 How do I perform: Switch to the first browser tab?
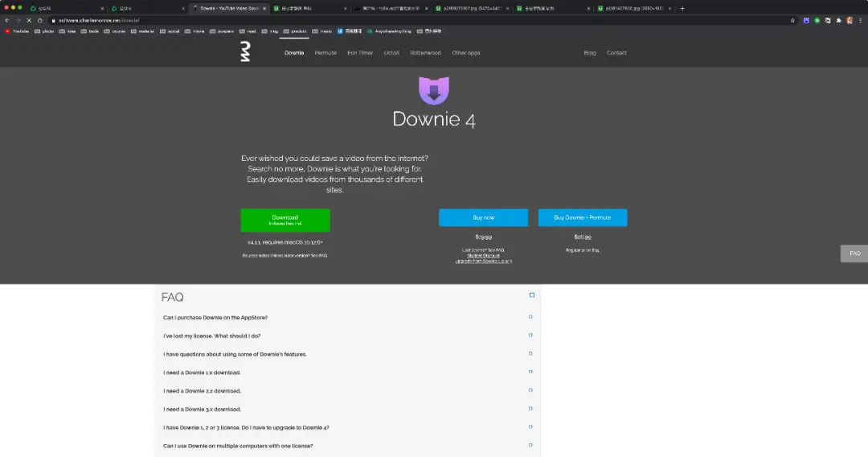click(66, 8)
